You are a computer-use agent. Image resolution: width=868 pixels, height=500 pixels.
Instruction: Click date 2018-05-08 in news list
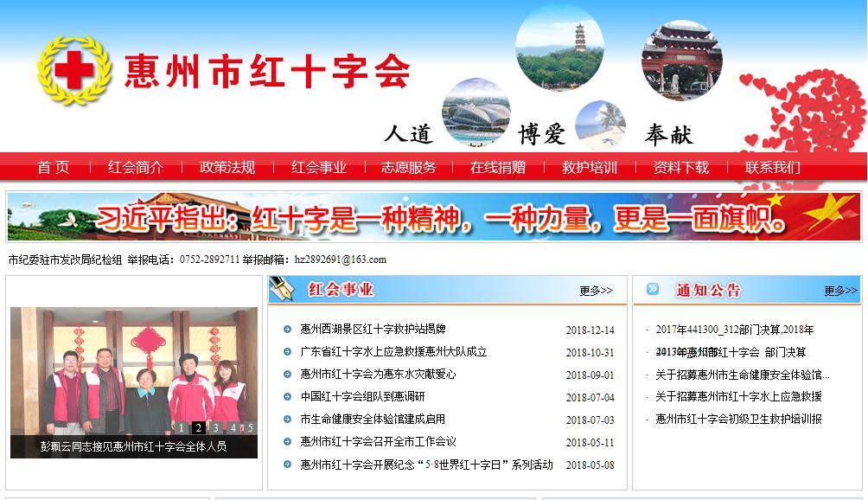[x=590, y=465]
